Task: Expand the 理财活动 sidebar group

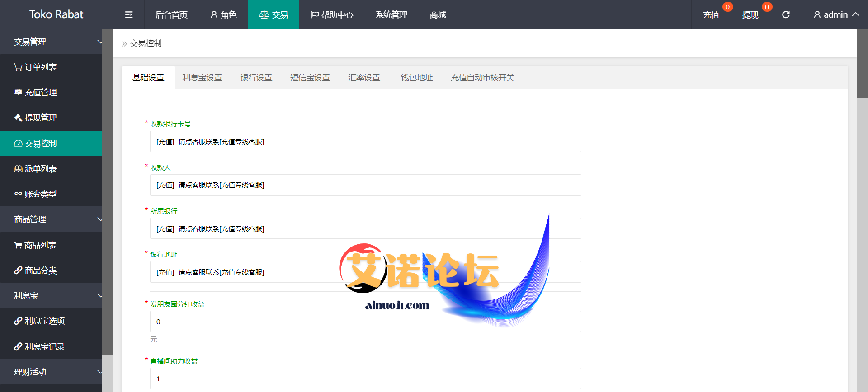Action: tap(51, 372)
